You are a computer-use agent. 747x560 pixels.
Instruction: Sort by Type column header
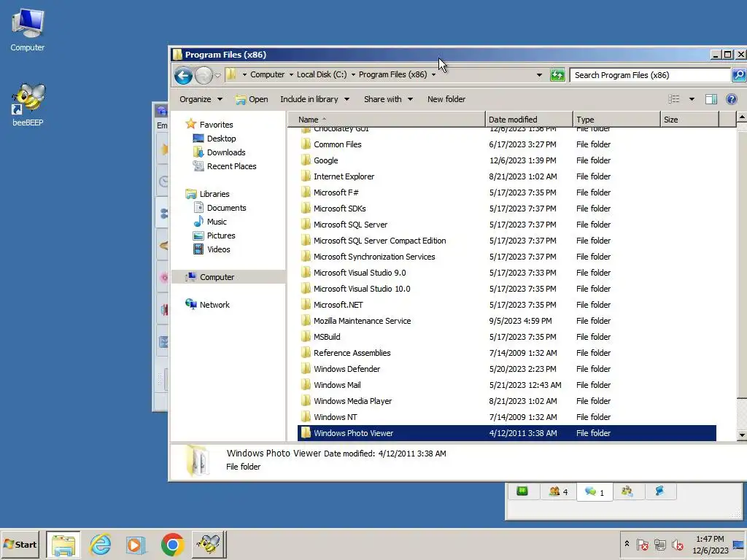point(616,120)
